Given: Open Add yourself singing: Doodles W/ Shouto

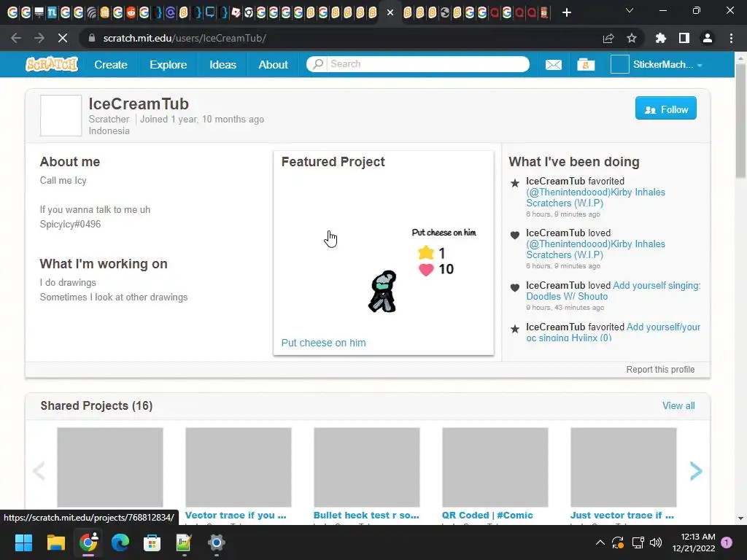Looking at the screenshot, I should (x=614, y=290).
